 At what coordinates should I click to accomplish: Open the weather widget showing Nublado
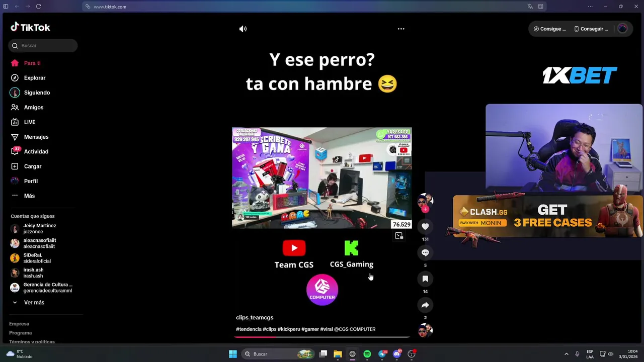click(x=19, y=354)
